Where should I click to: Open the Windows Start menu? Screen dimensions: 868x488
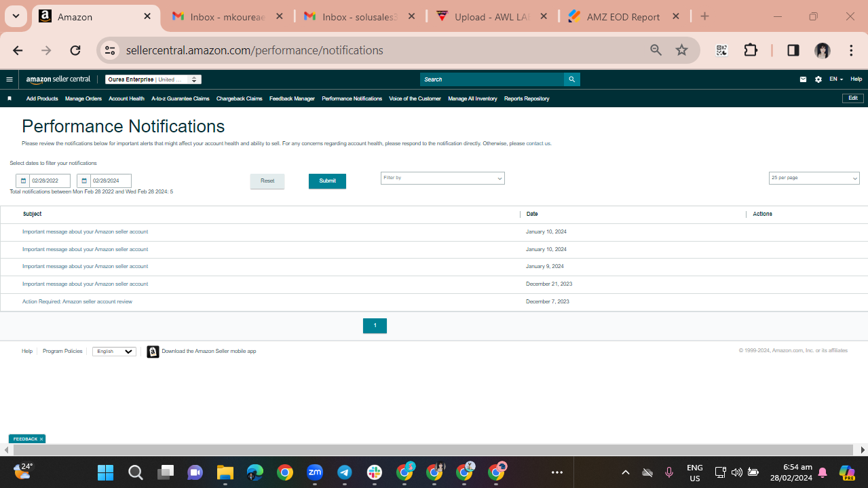click(x=105, y=472)
